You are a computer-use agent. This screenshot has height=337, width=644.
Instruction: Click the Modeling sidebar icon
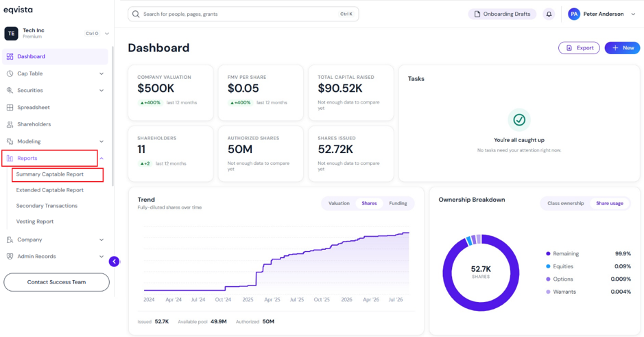(10, 141)
